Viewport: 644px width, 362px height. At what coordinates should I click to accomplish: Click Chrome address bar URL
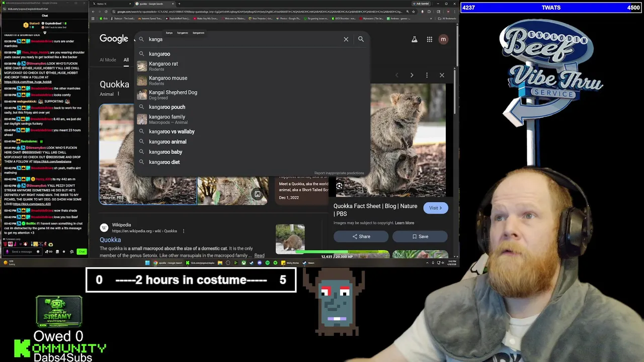pos(259,12)
